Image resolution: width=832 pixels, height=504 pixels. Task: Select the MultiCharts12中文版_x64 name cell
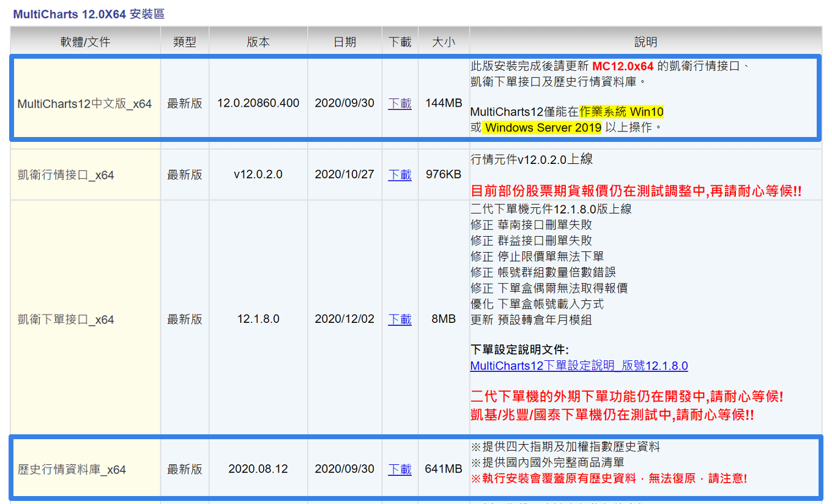[85, 103]
